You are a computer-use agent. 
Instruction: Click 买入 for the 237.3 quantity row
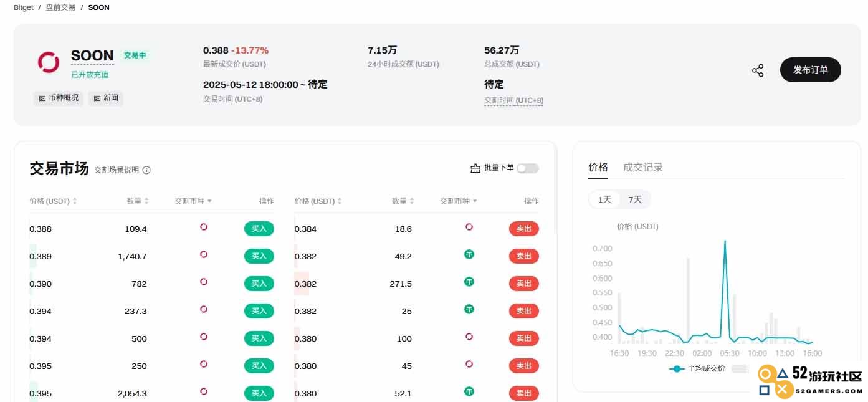tap(259, 311)
